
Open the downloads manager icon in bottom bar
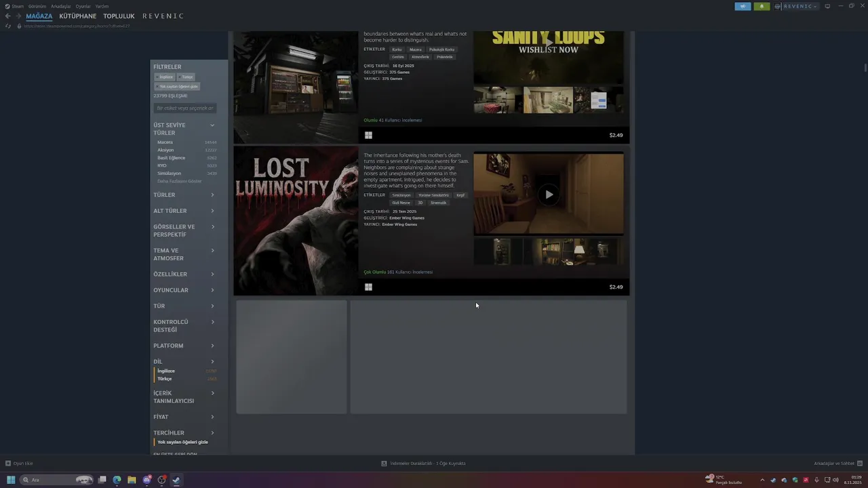384,464
